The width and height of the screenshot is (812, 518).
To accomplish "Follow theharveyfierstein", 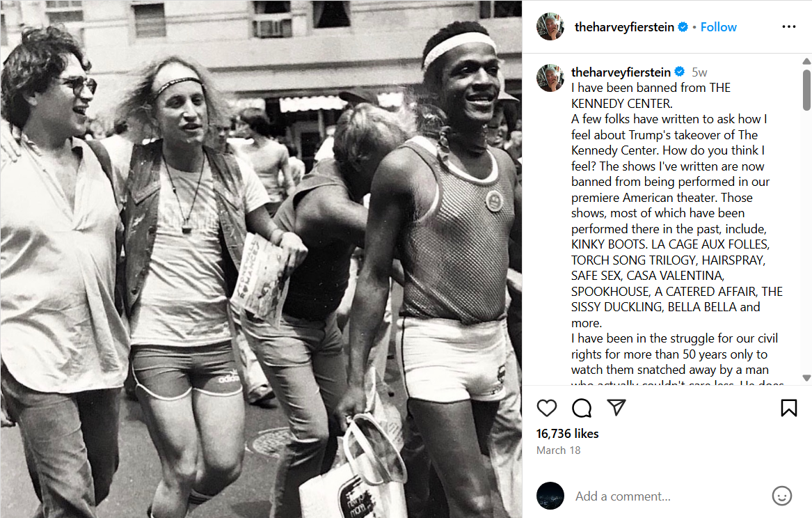I will (718, 27).
